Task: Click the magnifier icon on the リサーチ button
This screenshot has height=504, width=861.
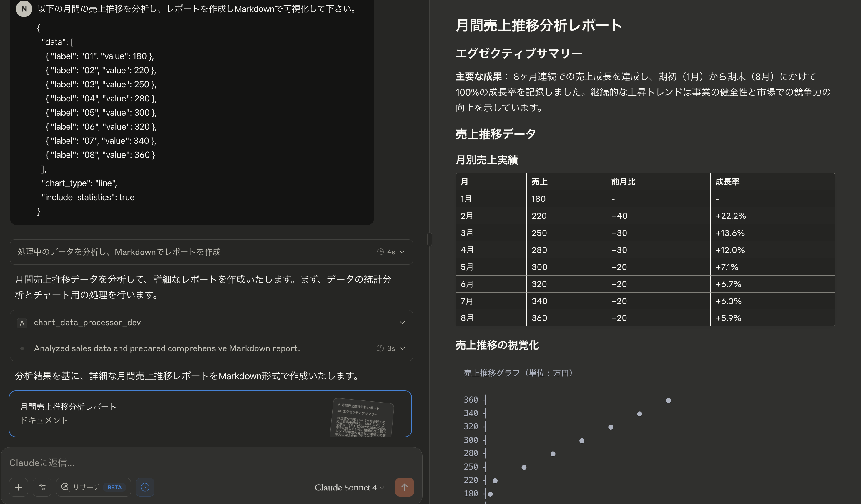Action: pos(65,487)
